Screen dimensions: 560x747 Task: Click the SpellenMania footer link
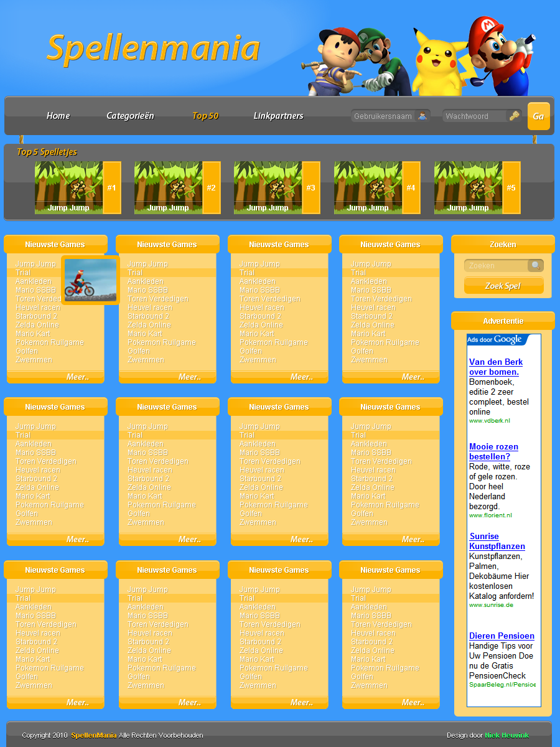[93, 735]
